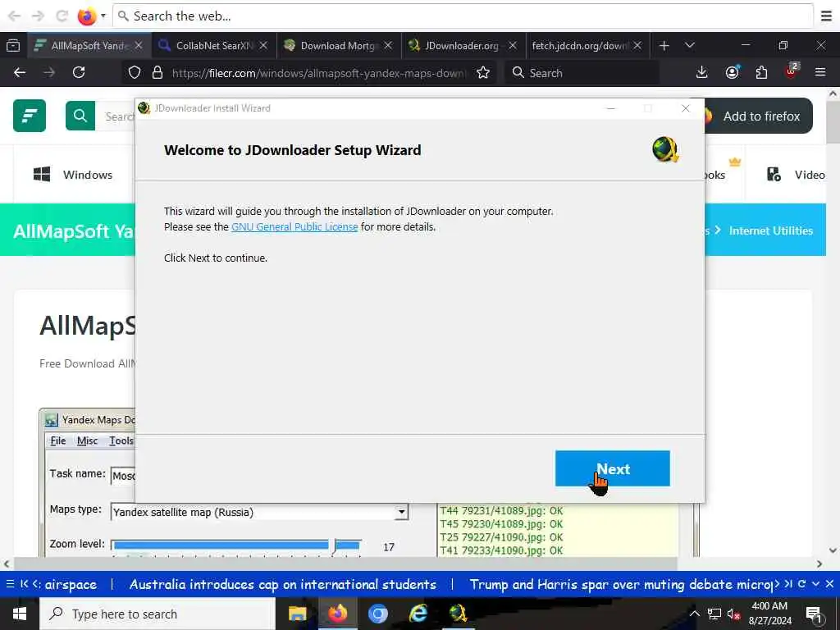Open File Explorer from taskbar
Image resolution: width=840 pixels, height=630 pixels.
pos(297,614)
